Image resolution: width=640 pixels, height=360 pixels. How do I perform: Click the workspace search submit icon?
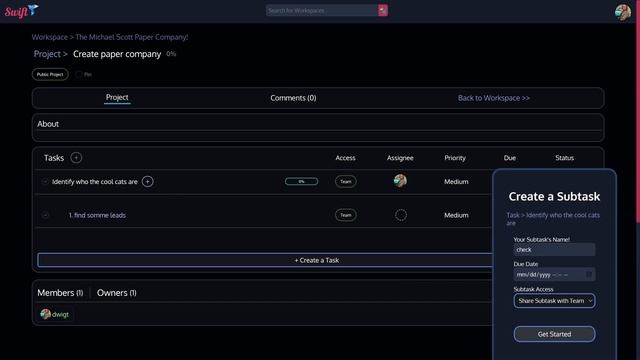(382, 11)
